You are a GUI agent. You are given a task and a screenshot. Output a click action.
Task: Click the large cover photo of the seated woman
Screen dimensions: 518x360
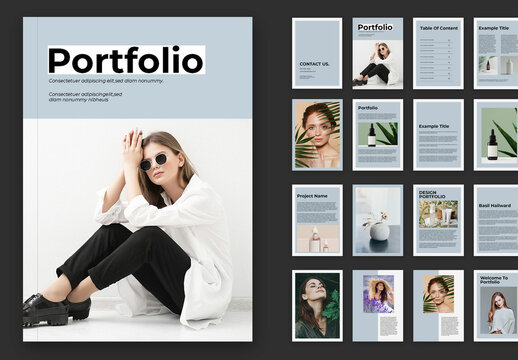(x=138, y=230)
